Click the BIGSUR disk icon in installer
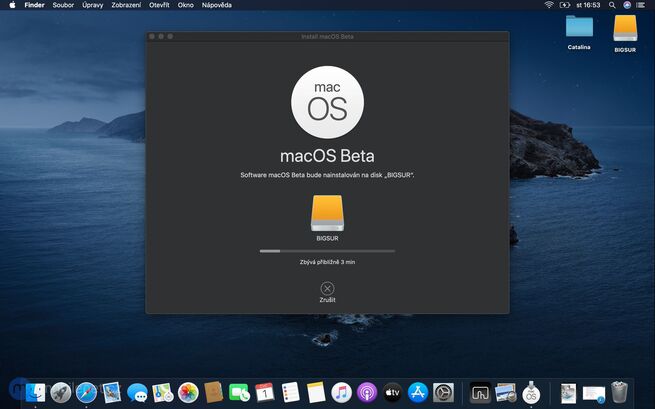This screenshot has height=409, width=655. [x=327, y=213]
